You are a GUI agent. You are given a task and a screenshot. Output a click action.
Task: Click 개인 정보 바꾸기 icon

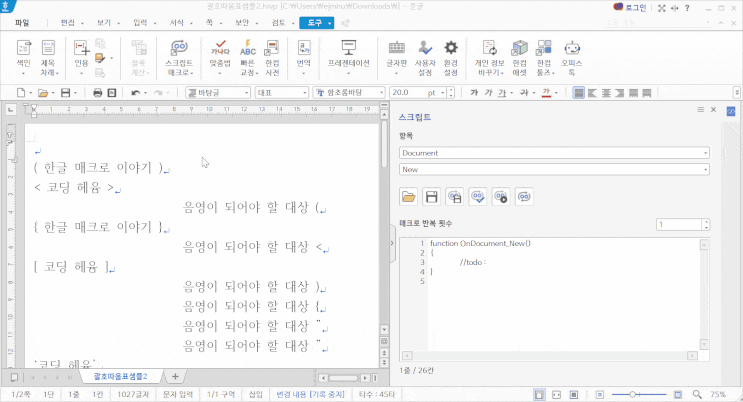click(489, 49)
